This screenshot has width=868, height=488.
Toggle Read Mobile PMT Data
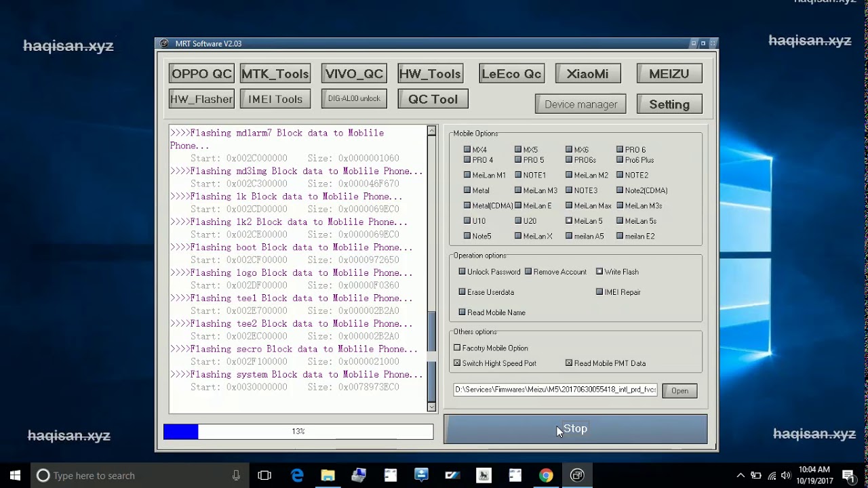[x=569, y=363]
